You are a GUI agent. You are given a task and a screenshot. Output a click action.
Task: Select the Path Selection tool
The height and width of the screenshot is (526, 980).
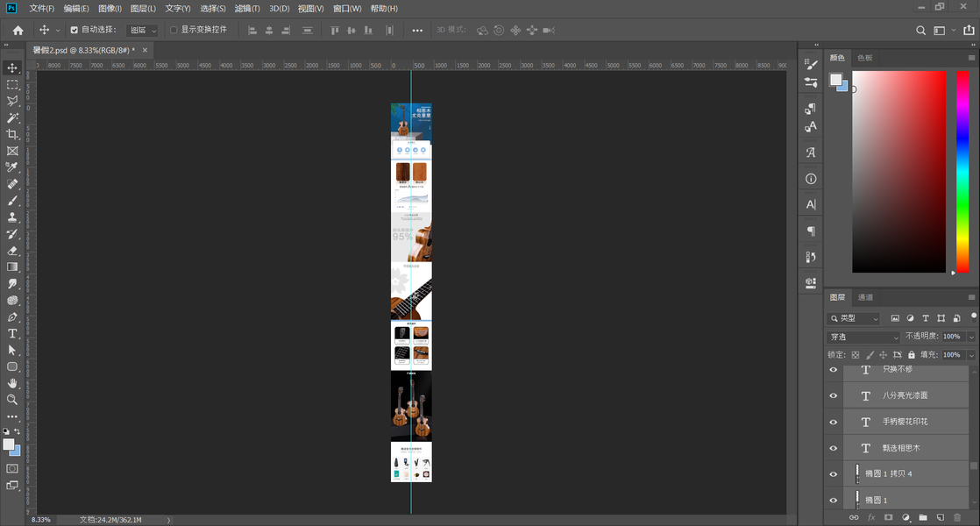12,351
